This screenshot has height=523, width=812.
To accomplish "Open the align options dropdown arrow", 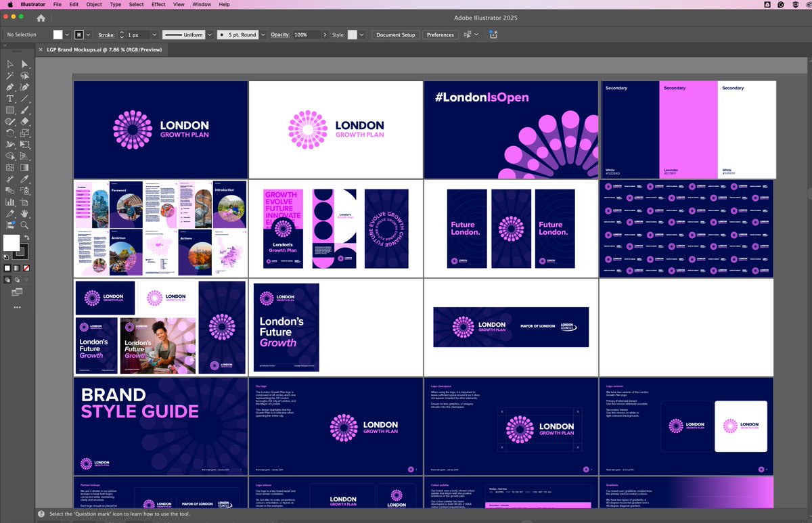I will [476, 35].
